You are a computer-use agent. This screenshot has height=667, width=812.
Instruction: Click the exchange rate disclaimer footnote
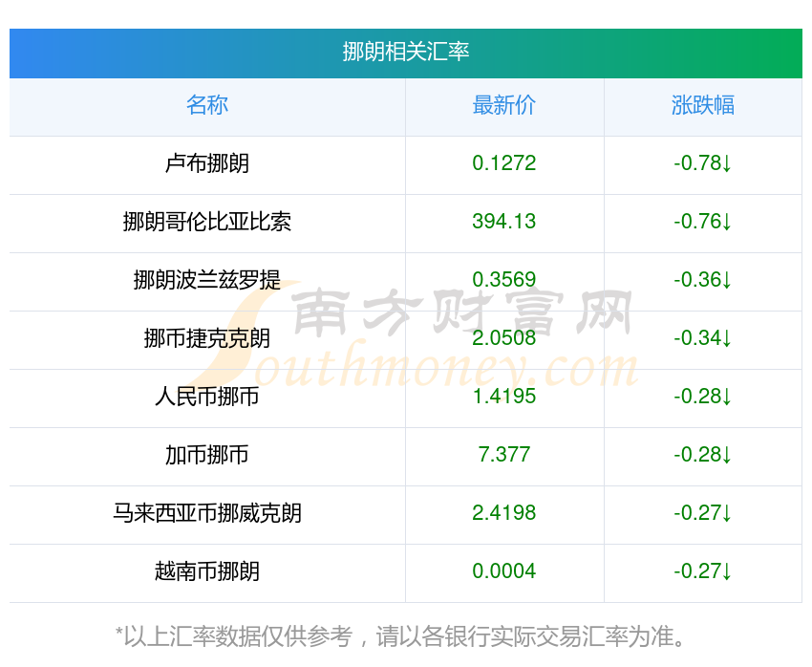coord(399,636)
